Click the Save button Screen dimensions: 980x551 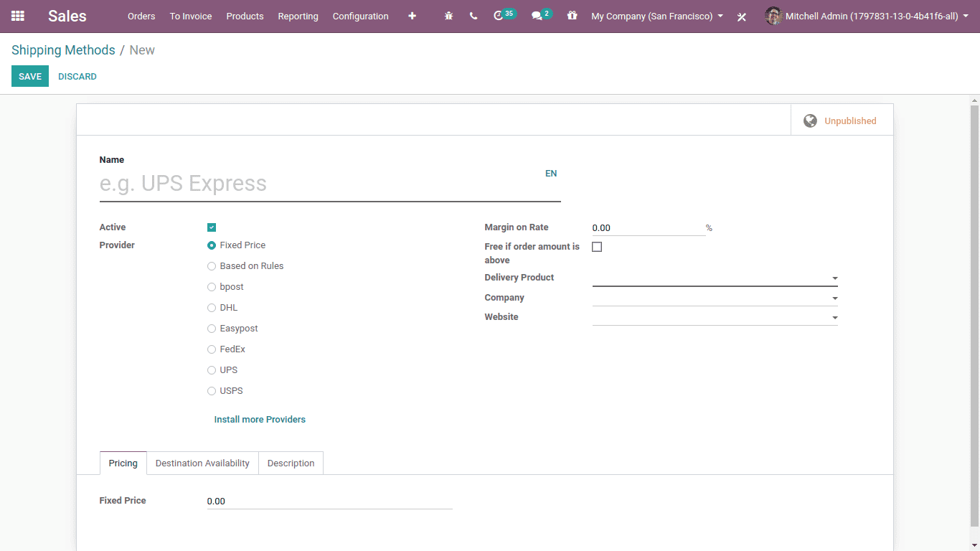click(x=30, y=76)
